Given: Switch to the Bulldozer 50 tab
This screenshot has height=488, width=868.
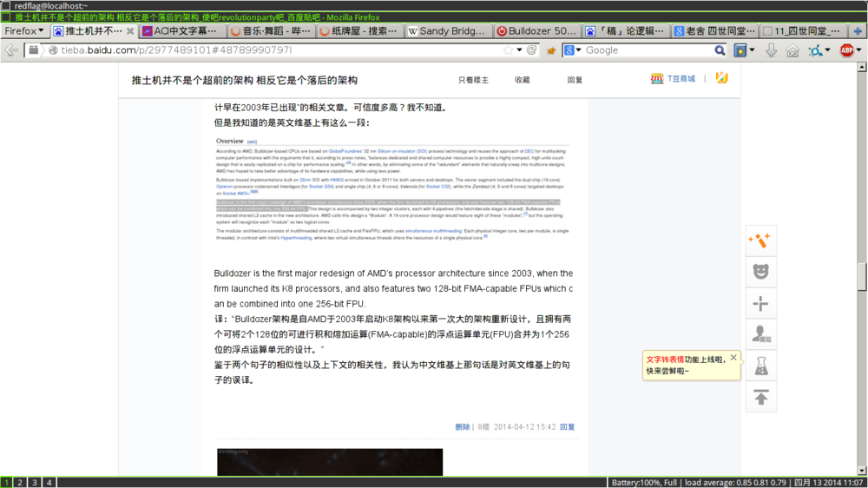Looking at the screenshot, I should click(x=537, y=31).
